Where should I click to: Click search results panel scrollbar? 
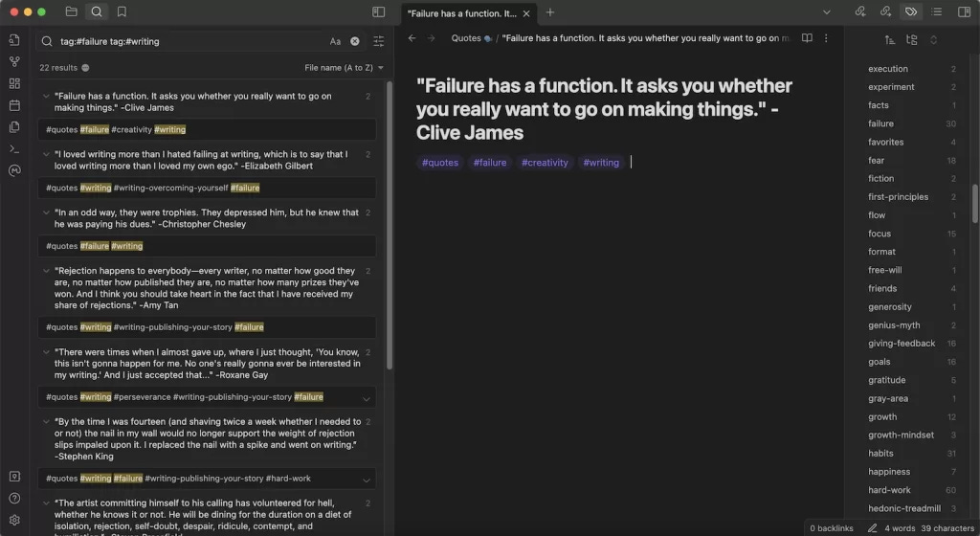pos(390,225)
